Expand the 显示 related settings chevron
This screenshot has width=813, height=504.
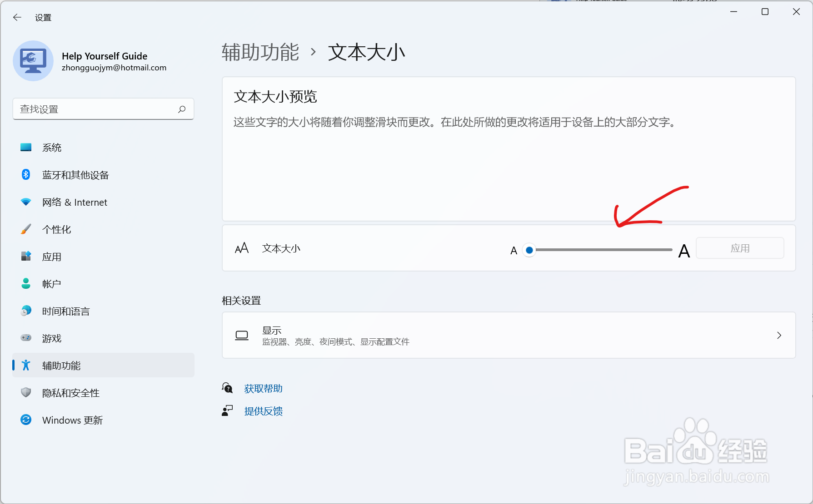click(x=779, y=335)
